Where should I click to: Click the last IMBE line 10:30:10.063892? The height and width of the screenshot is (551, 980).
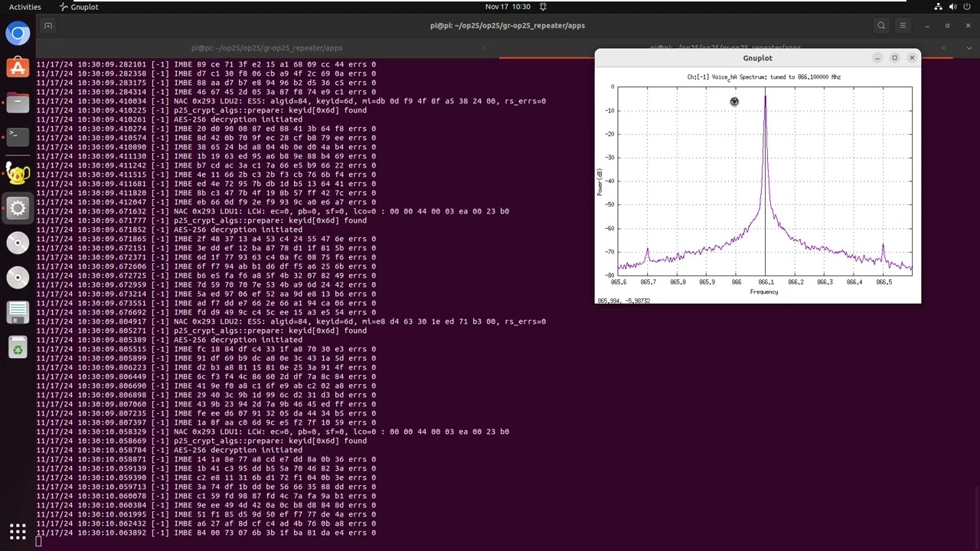pyautogui.click(x=206, y=533)
